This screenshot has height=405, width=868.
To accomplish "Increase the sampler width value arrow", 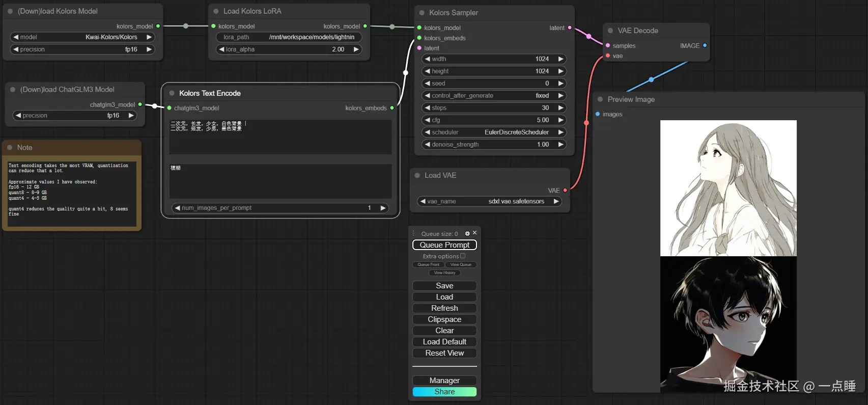I will coord(561,59).
